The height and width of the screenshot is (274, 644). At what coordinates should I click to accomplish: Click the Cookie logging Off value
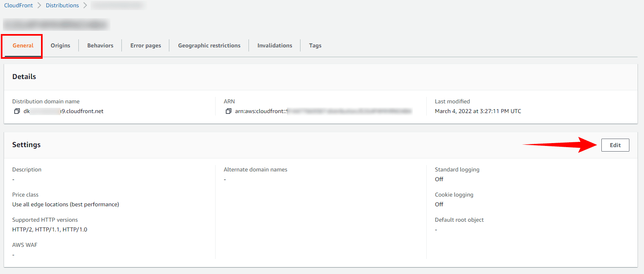(439, 204)
